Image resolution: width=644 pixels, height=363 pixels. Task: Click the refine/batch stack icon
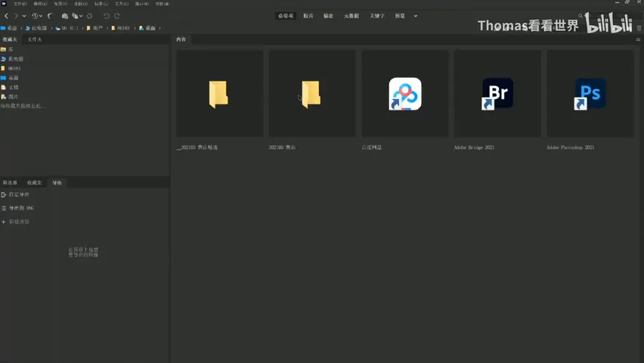click(75, 16)
